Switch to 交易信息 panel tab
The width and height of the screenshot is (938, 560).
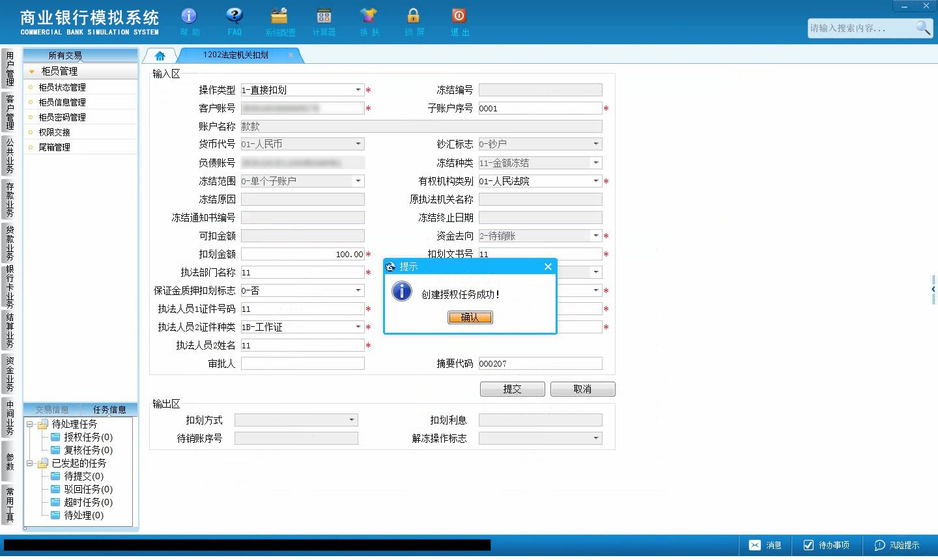click(52, 410)
